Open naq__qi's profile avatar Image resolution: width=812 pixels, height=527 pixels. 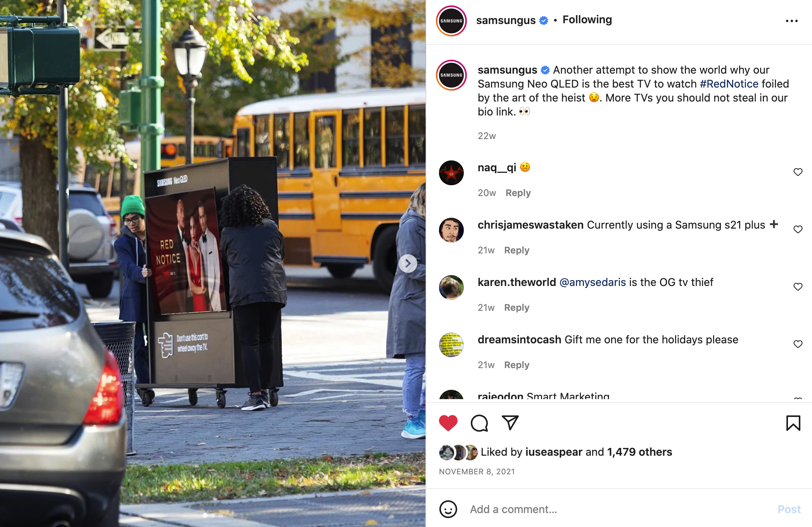coord(451,173)
